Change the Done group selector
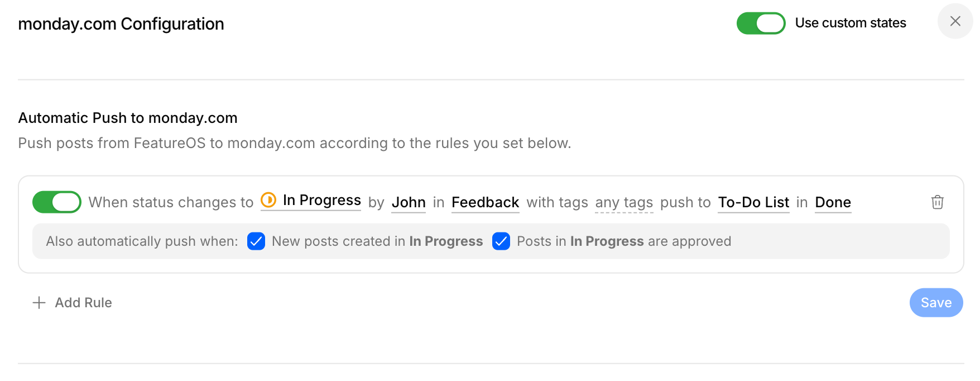Image resolution: width=980 pixels, height=381 pixels. (x=833, y=202)
